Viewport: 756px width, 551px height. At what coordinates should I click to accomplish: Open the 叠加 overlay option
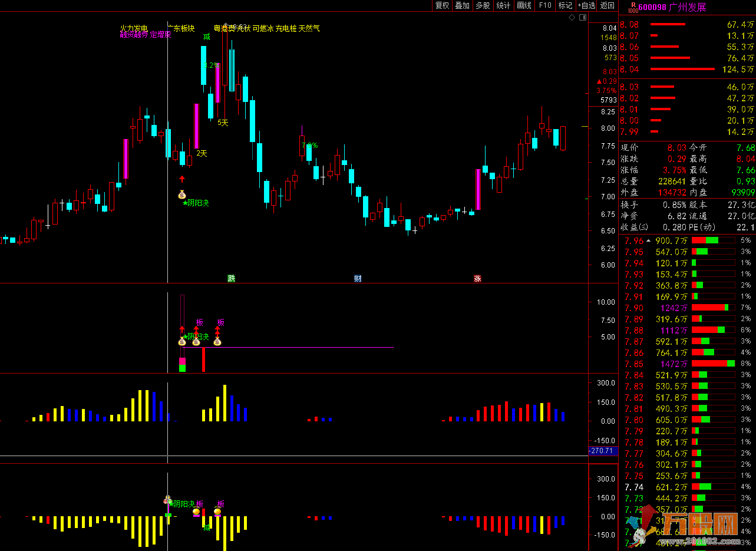click(x=463, y=5)
